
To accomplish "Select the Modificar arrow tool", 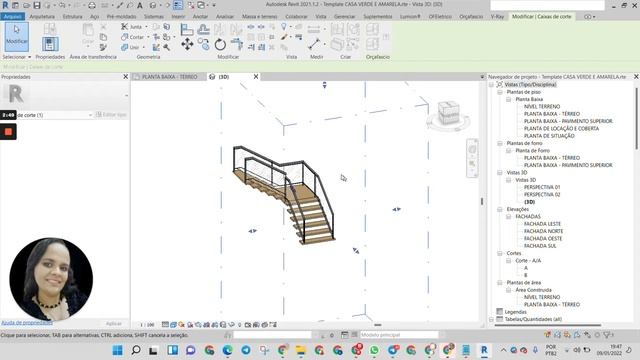I will coord(16,37).
